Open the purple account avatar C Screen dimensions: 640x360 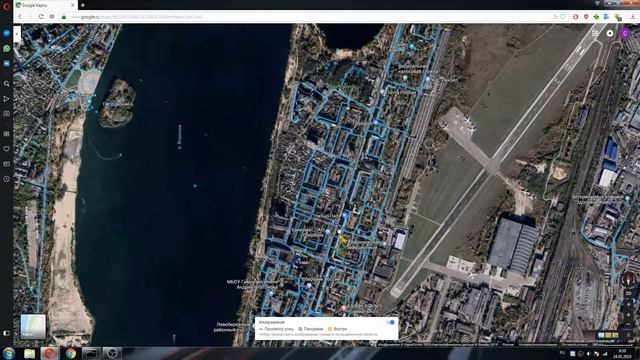point(625,33)
